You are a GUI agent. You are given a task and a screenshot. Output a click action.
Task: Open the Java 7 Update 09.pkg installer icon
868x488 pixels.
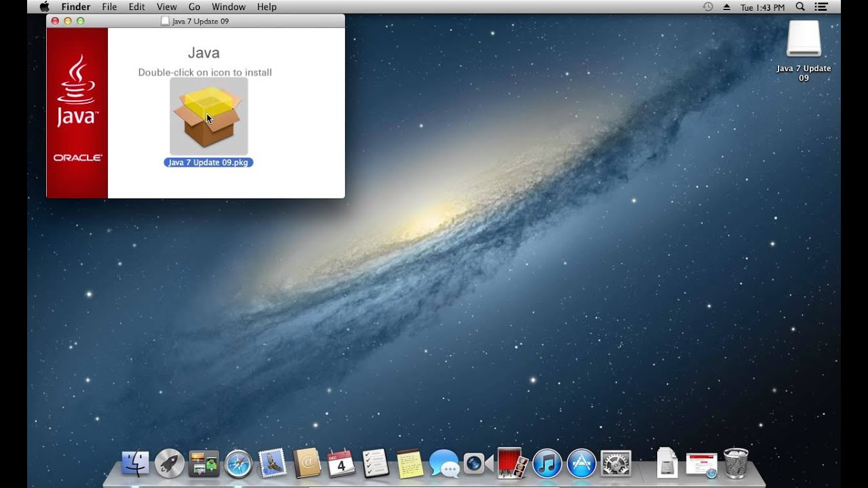click(208, 116)
